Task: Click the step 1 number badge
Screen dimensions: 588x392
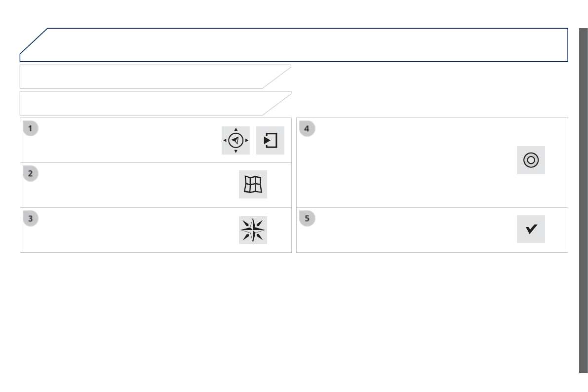Action: click(x=31, y=129)
